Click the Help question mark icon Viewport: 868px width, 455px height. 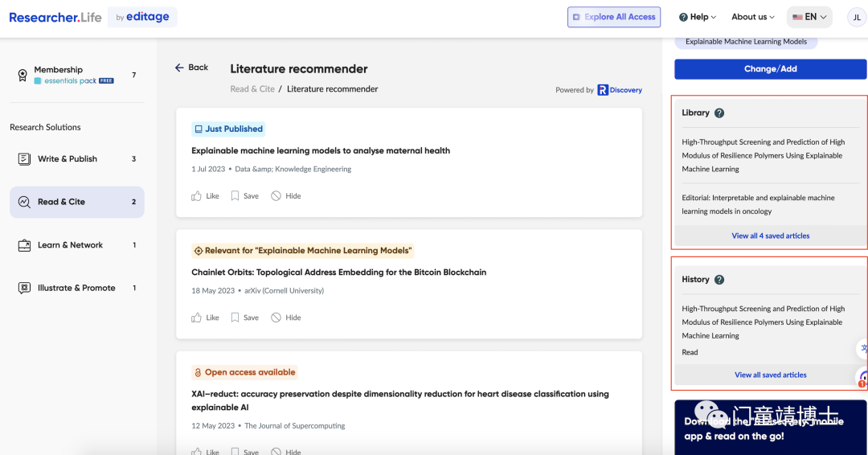point(683,17)
